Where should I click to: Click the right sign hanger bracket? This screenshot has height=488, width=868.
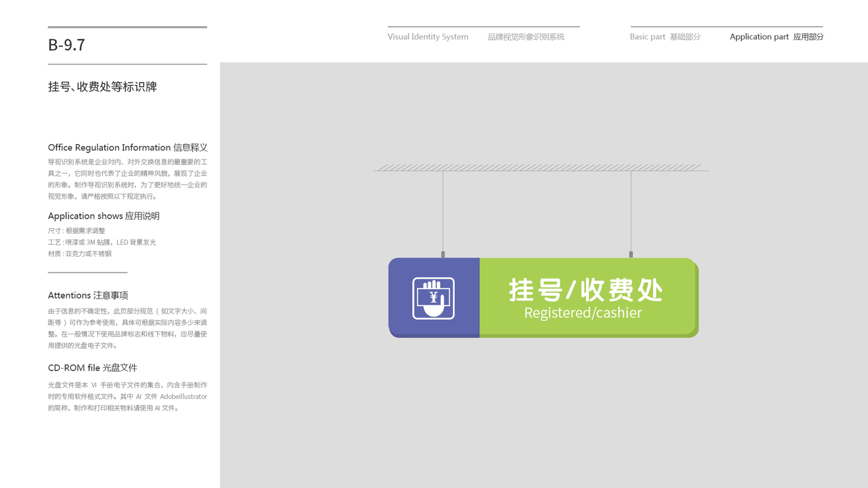(631, 254)
